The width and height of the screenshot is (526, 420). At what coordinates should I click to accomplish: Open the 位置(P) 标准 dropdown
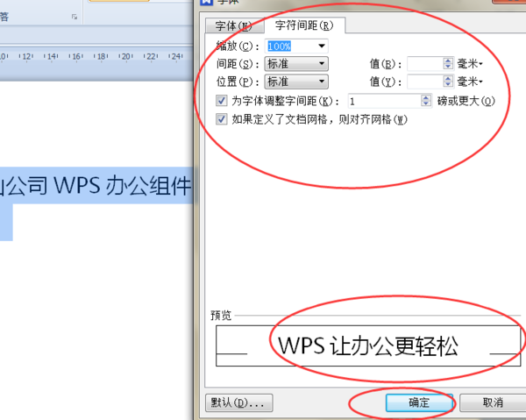(x=296, y=82)
